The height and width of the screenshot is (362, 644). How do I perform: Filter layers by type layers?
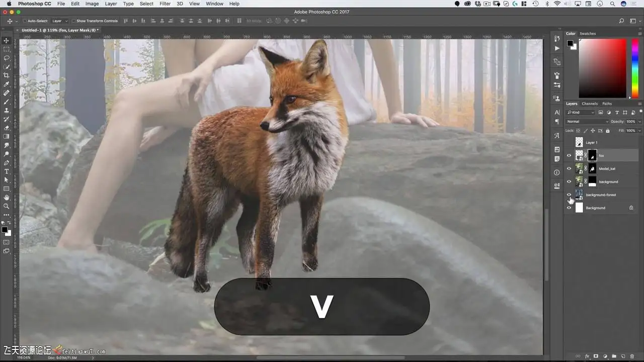tap(618, 113)
